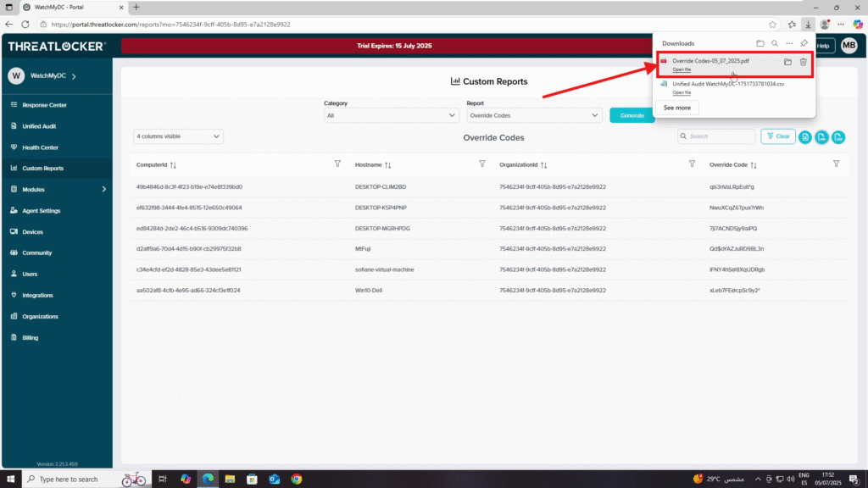Select hostname cell DESKTOP-CLIM2BD
The width and height of the screenshot is (868, 488).
click(381, 187)
